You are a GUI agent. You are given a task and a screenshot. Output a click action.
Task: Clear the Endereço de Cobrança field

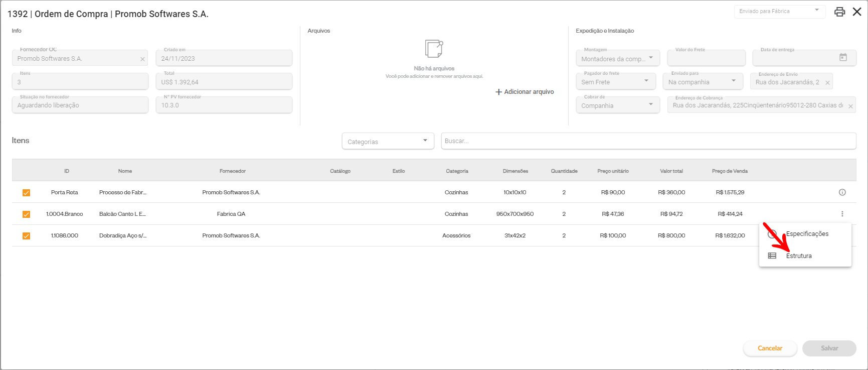[850, 106]
